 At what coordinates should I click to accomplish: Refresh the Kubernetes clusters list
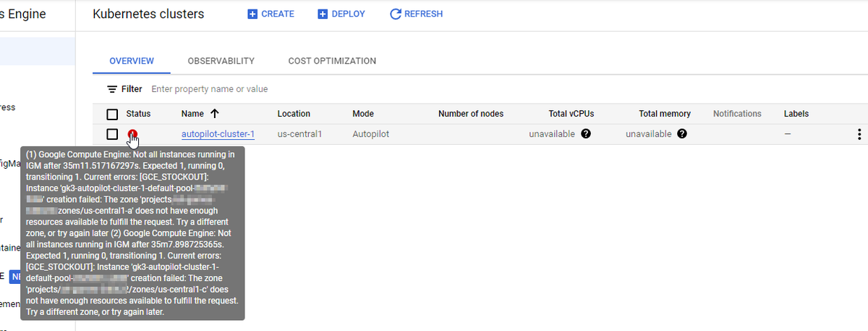[416, 14]
